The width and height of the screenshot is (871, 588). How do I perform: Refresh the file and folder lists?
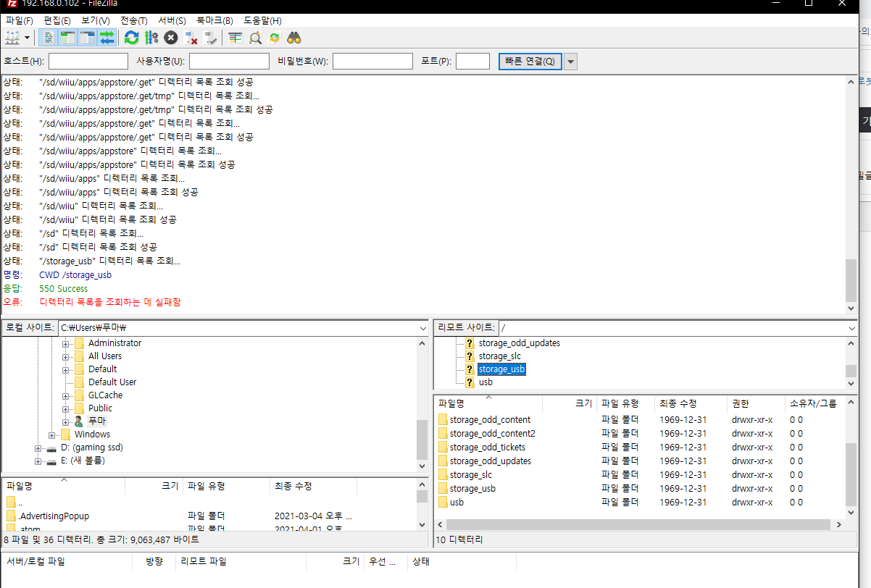coord(131,38)
